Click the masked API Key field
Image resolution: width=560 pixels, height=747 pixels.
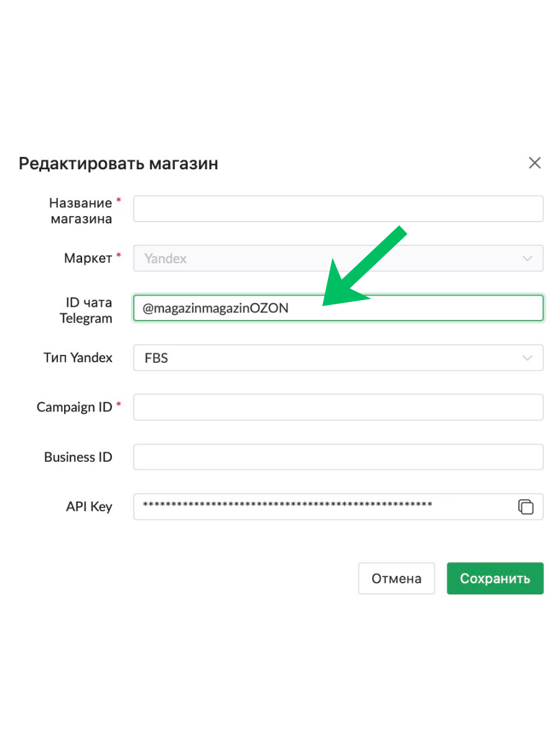click(x=324, y=507)
